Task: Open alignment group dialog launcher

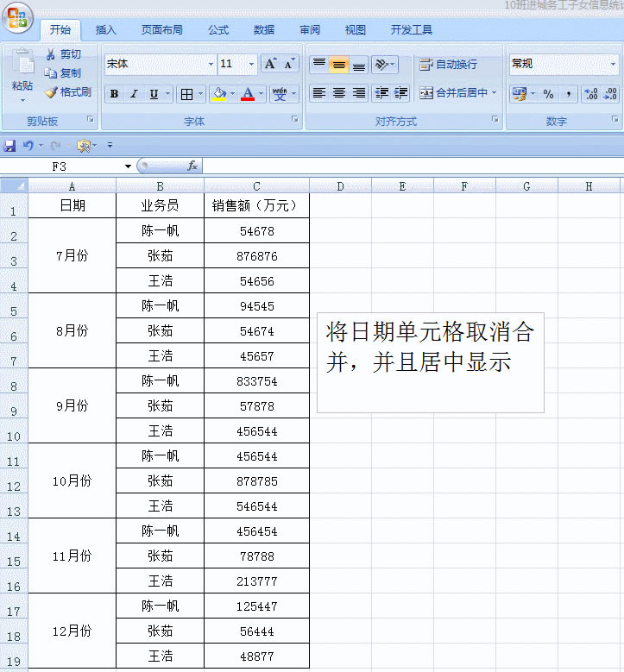Action: click(x=495, y=119)
